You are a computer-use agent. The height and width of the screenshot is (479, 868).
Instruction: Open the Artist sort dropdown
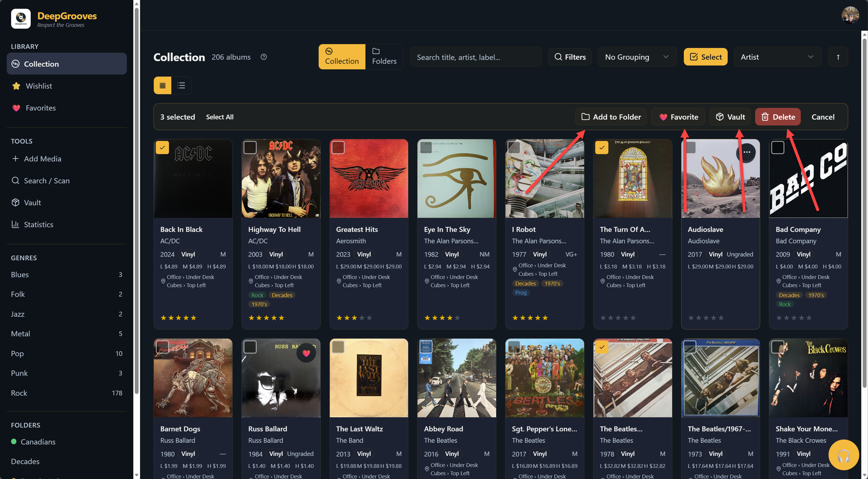point(778,57)
